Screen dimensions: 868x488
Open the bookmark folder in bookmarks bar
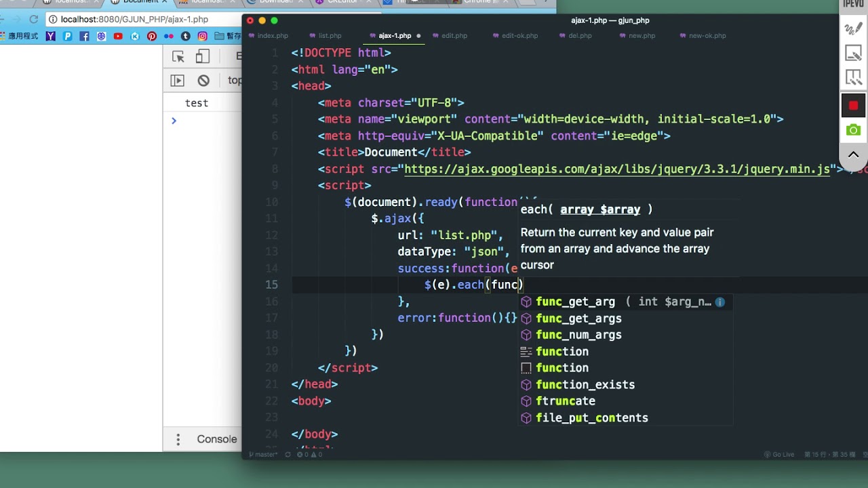tap(228, 37)
